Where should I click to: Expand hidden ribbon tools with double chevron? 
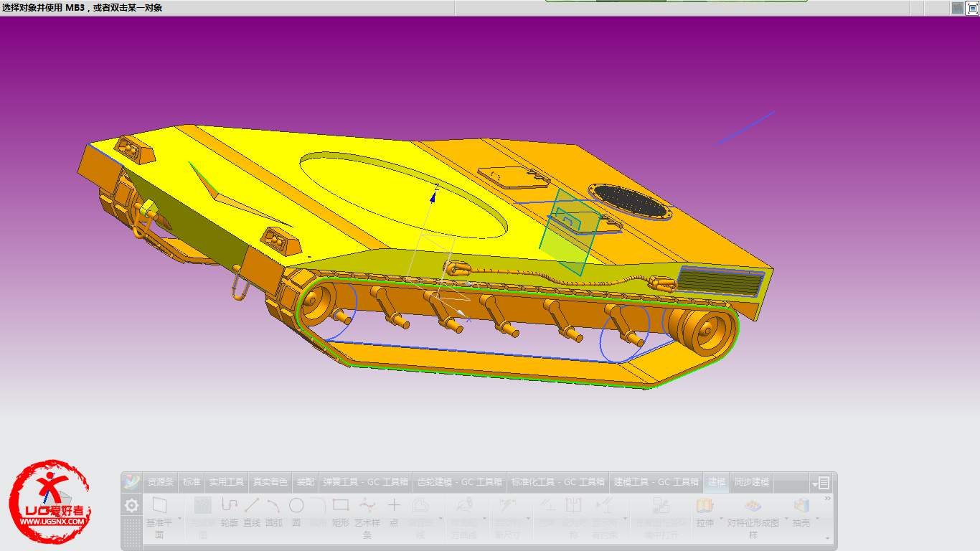(x=827, y=498)
